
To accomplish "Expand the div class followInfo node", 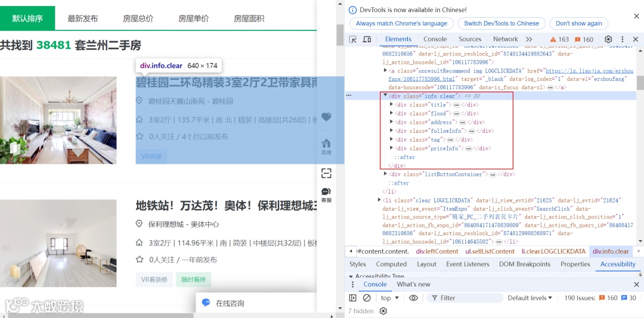I will [x=391, y=131].
